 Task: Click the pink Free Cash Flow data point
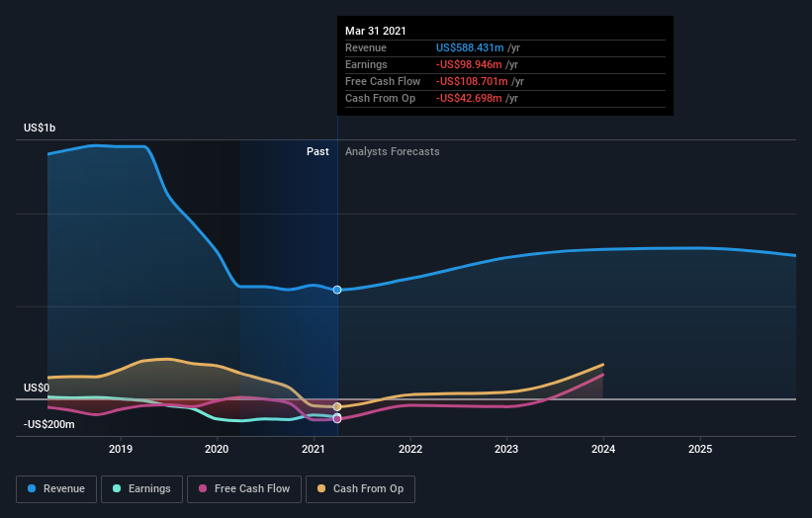pos(337,418)
